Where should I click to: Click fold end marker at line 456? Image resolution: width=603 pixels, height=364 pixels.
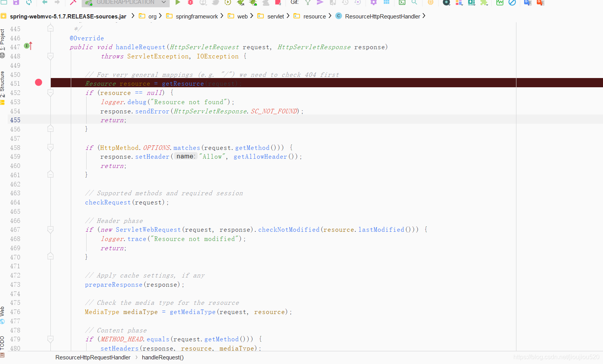point(50,128)
